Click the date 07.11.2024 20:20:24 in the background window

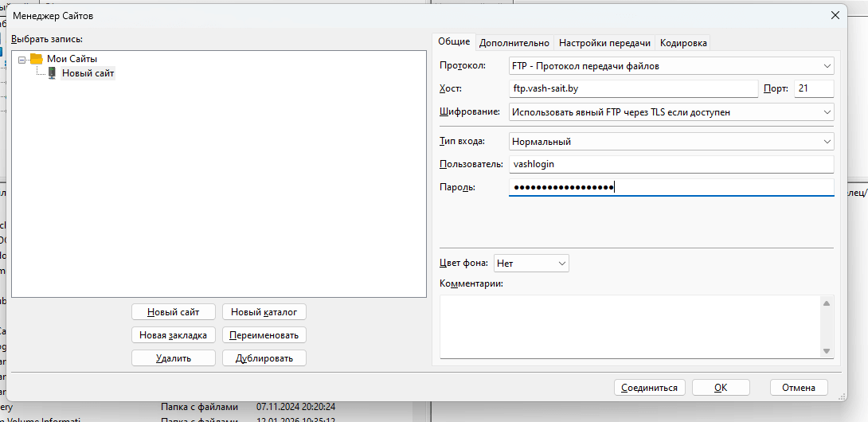[296, 407]
